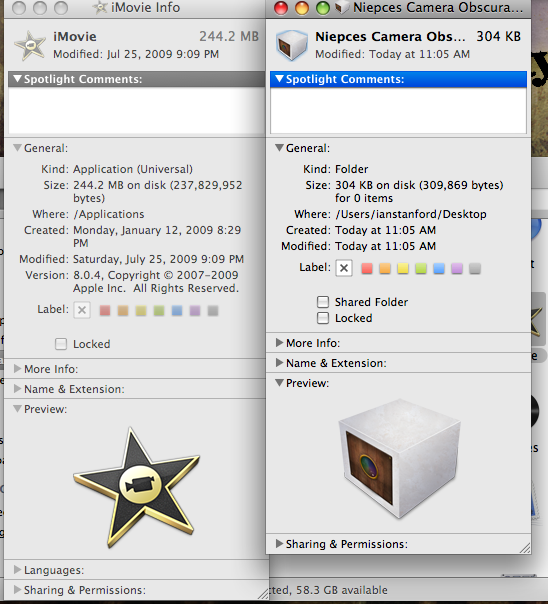This screenshot has height=604, width=548.
Task: Collapse General section in Niepces window
Action: point(280,148)
